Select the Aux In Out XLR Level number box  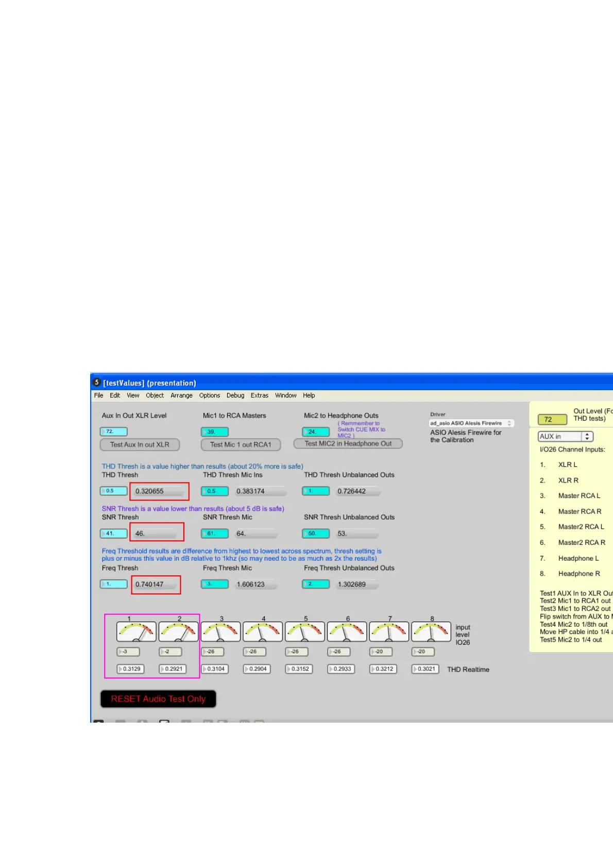[113, 431]
